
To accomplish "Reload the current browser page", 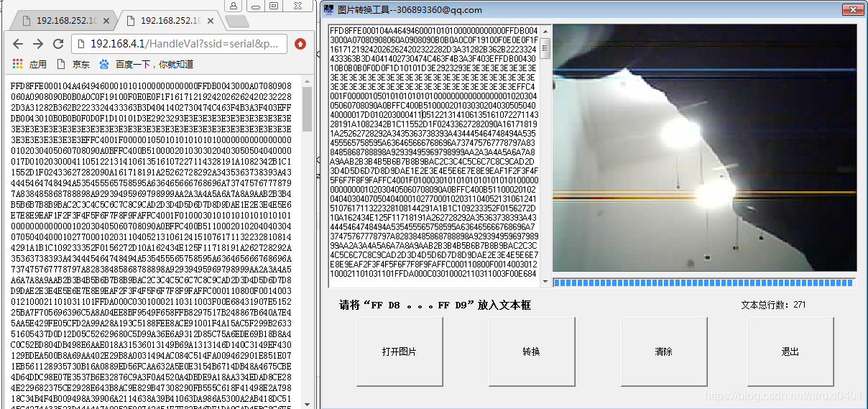I will point(58,44).
